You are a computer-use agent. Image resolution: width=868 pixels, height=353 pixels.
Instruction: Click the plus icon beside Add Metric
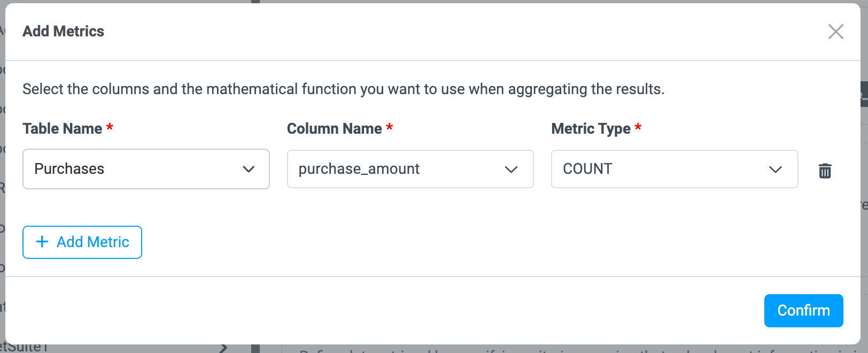(42, 242)
